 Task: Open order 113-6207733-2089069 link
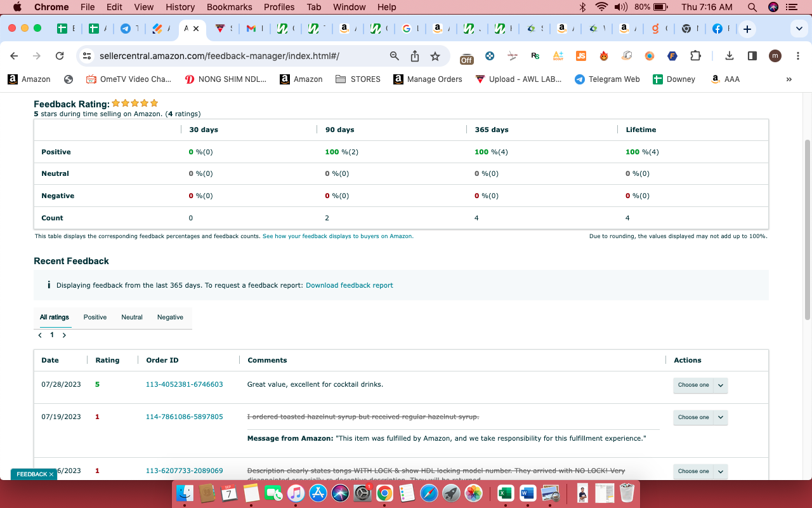point(185,471)
